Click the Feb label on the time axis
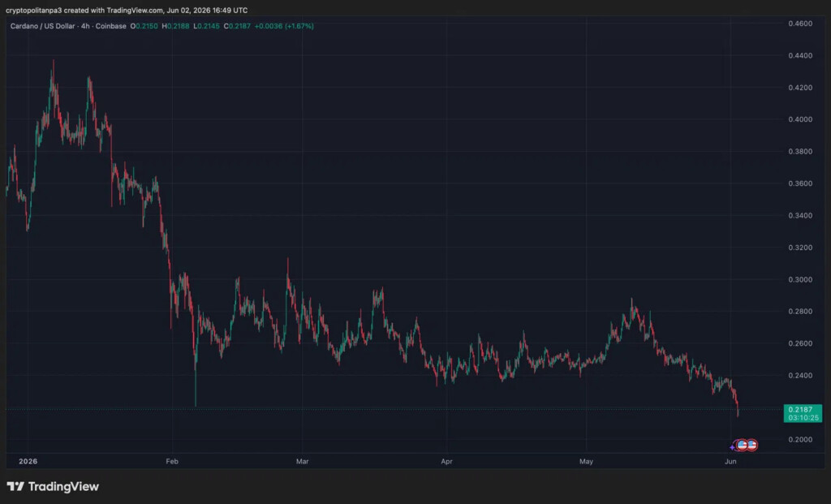The image size is (831, 504). (x=172, y=461)
